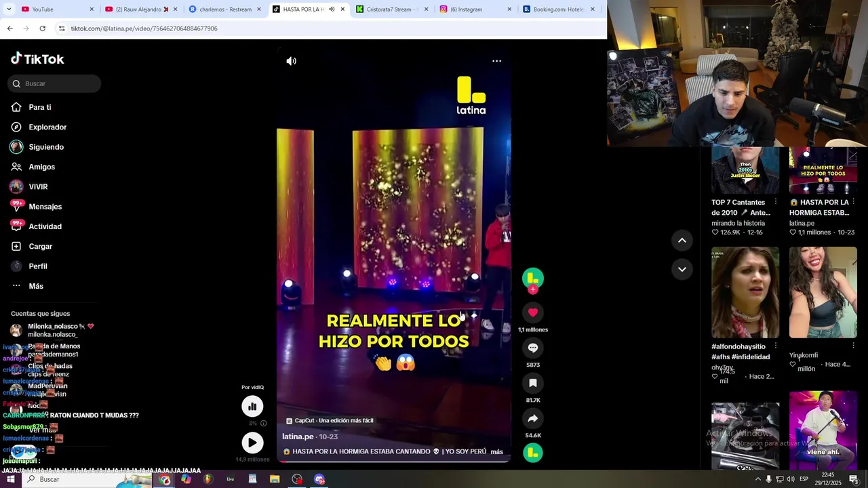Open the Para ti feed

(x=40, y=107)
